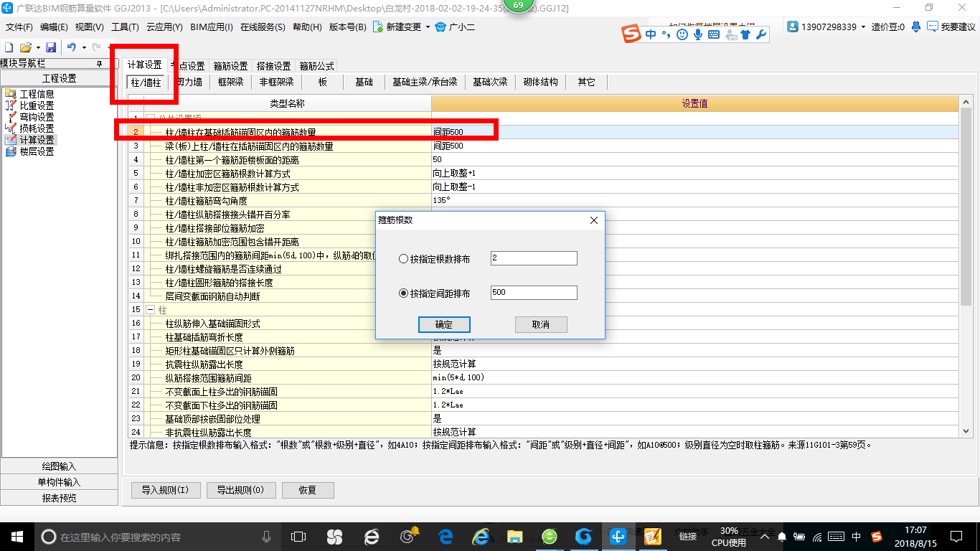This screenshot has height=551, width=980.
Task: Close the 箍筋根数 dialog with X
Action: click(593, 220)
